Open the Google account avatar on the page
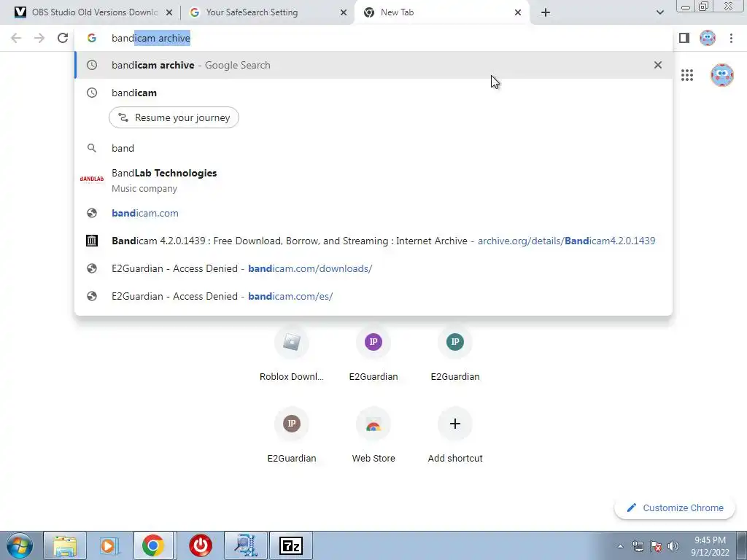 point(721,75)
